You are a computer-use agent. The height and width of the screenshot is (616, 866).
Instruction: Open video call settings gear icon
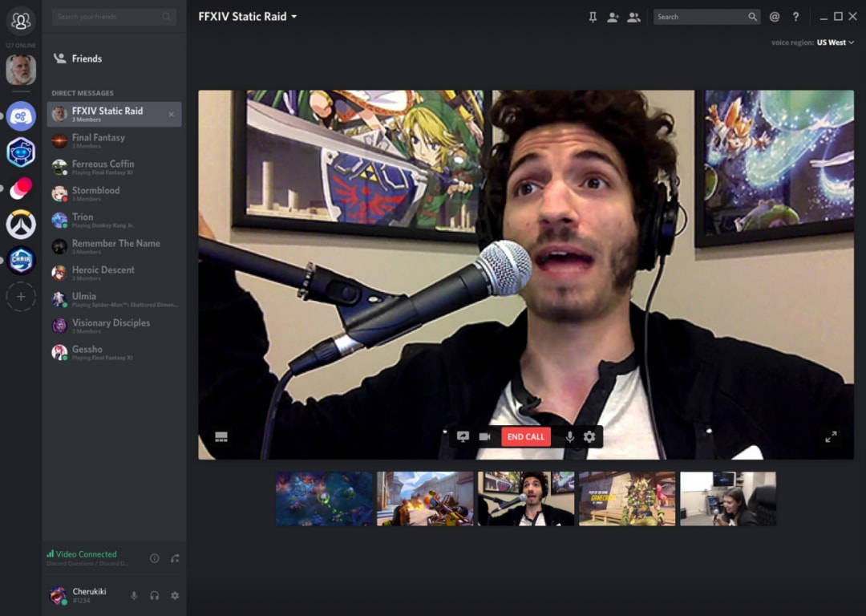click(589, 436)
